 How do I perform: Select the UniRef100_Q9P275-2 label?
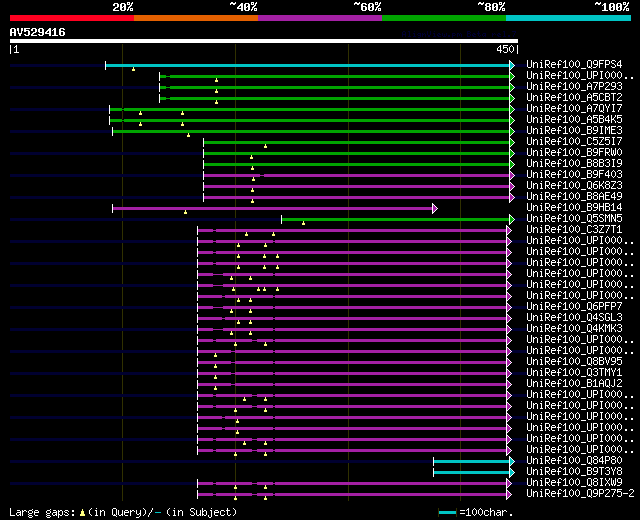pos(580,493)
